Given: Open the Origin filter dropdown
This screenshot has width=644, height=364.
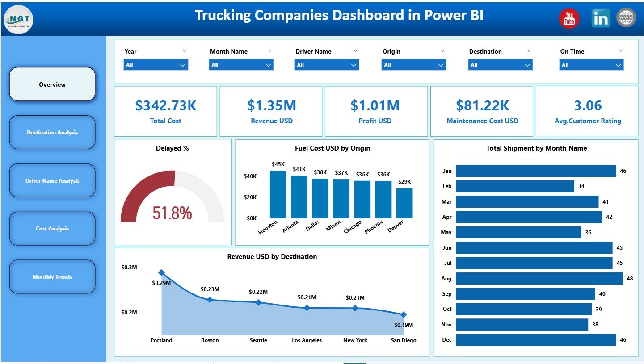Looking at the screenshot, I should [442, 65].
